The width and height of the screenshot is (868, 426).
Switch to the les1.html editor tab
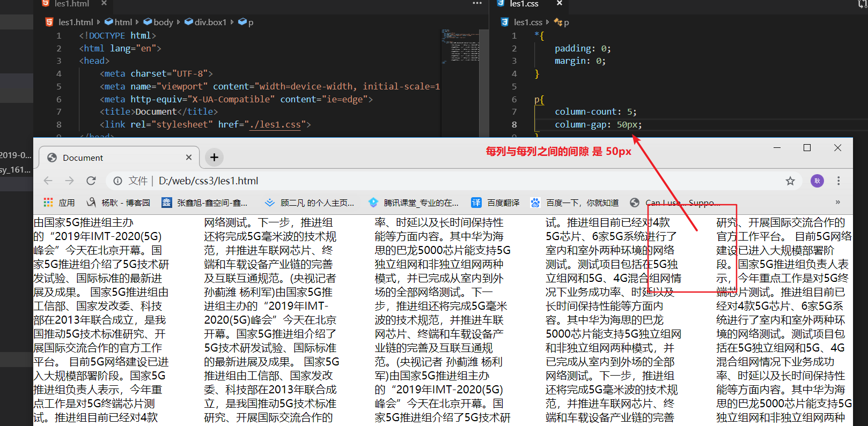(72, 4)
